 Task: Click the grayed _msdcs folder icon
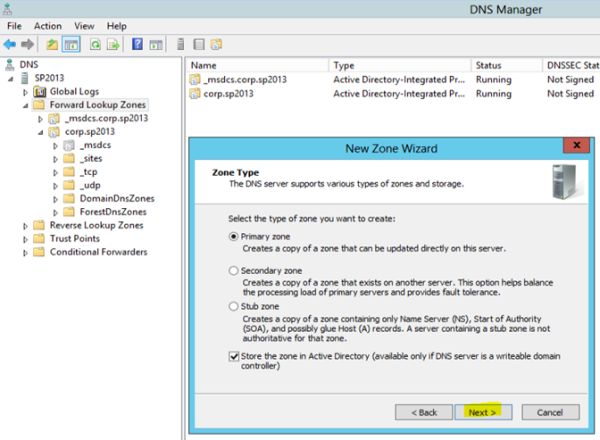click(69, 145)
